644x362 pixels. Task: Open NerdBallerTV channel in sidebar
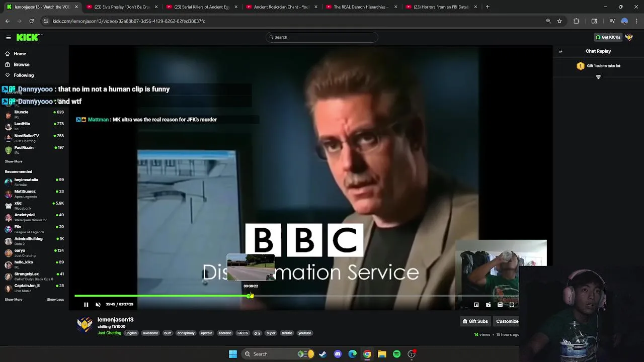click(34, 138)
